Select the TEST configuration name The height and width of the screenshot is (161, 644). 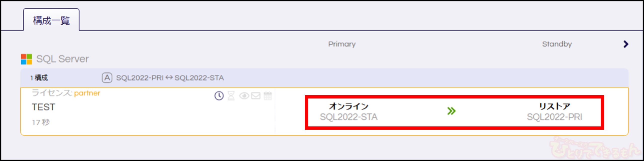pos(43,107)
